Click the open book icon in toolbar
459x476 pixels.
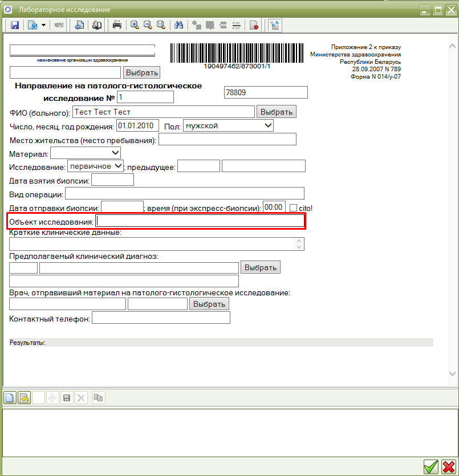pos(97,25)
